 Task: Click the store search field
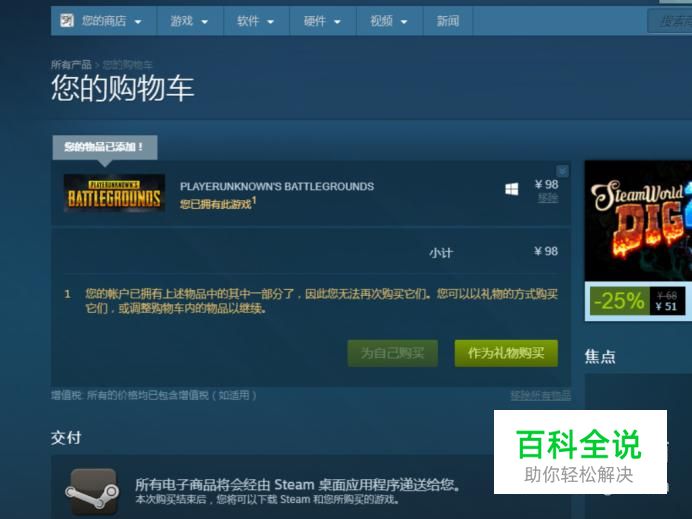669,21
